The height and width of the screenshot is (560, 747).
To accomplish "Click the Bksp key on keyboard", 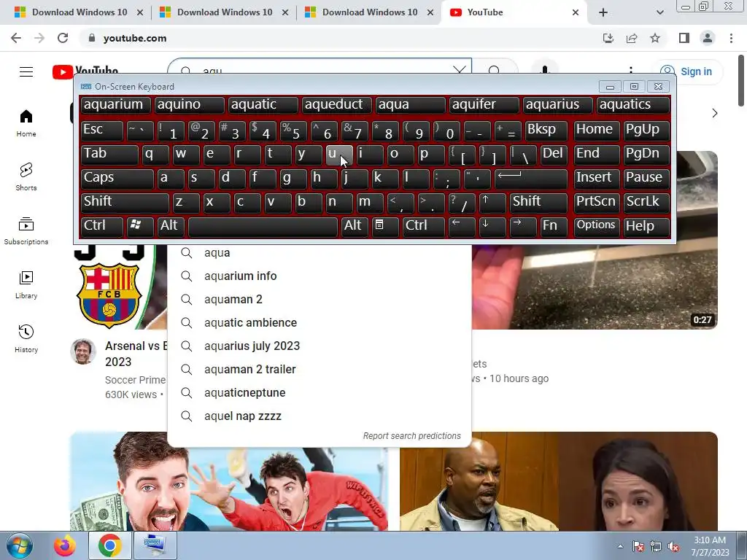I will 546,130.
